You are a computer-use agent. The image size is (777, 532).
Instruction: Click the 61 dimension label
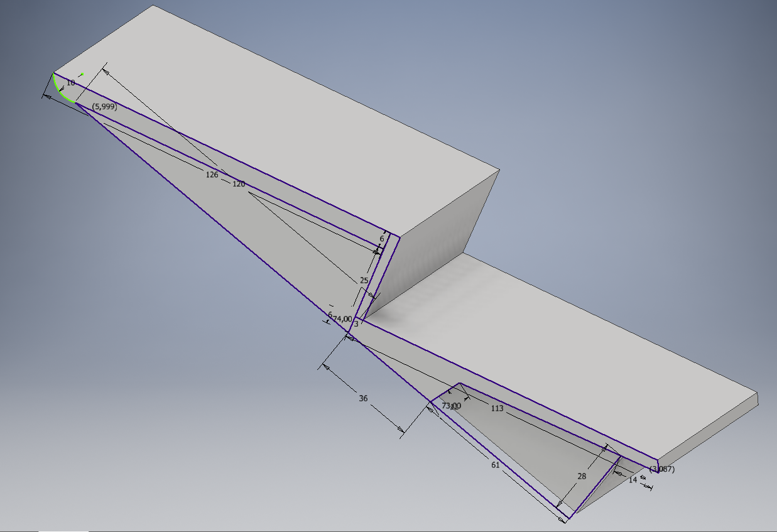pyautogui.click(x=495, y=465)
